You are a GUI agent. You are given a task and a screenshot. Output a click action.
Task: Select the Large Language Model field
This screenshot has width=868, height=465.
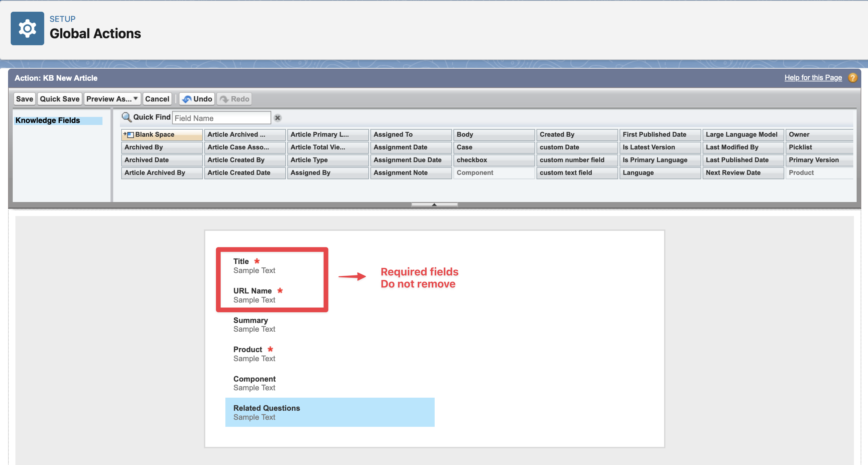[742, 135]
